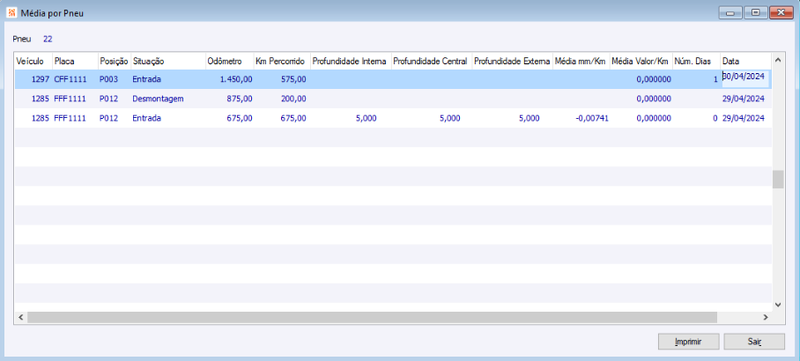Click the -0,00741 média mm/Km cell
Viewport: 800px width, 361px height.
[581, 118]
